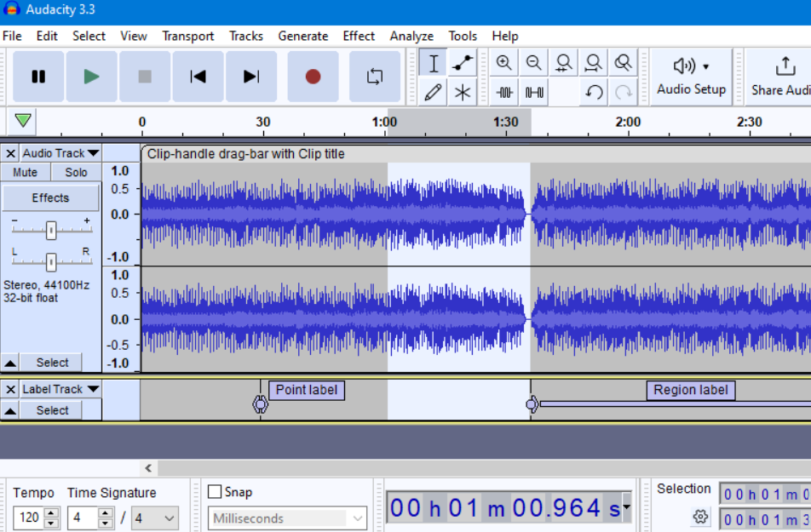
Task: Close the Label Track
Action: (10, 389)
